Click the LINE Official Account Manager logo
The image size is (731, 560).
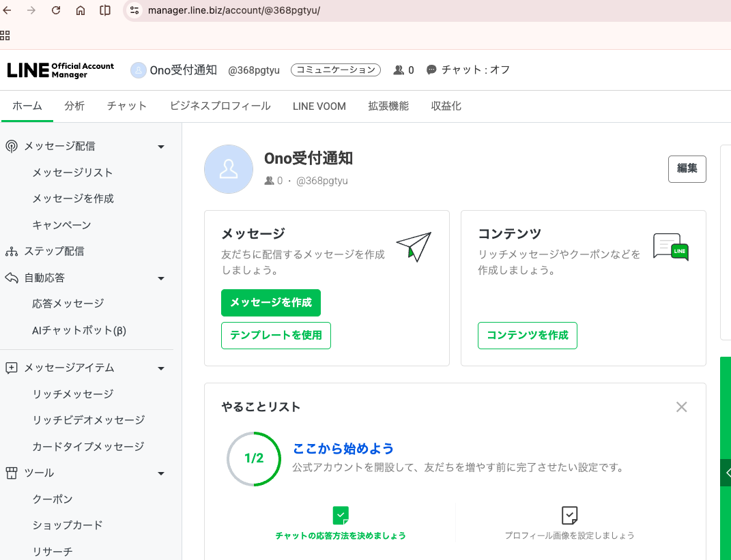point(61,70)
